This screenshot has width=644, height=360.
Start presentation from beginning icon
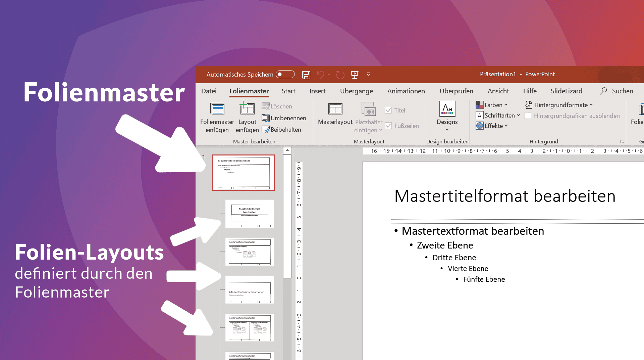(x=354, y=75)
